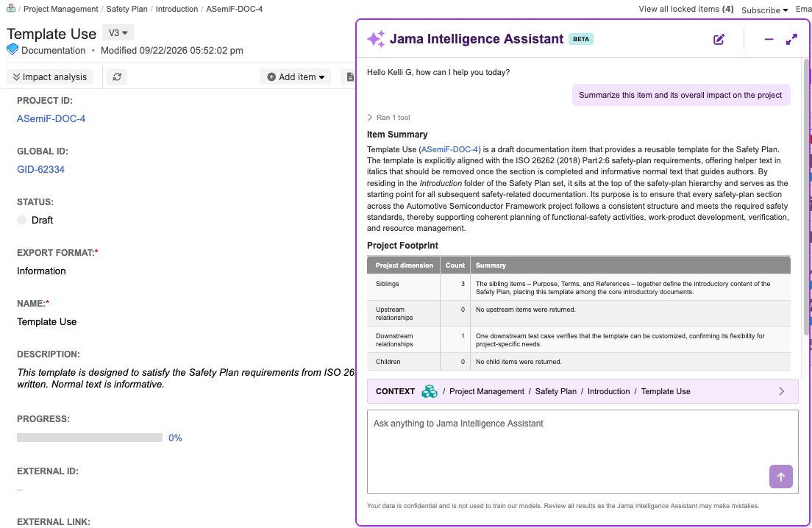This screenshot has height=528, width=812.
Task: Click the Count column header
Action: (x=455, y=265)
